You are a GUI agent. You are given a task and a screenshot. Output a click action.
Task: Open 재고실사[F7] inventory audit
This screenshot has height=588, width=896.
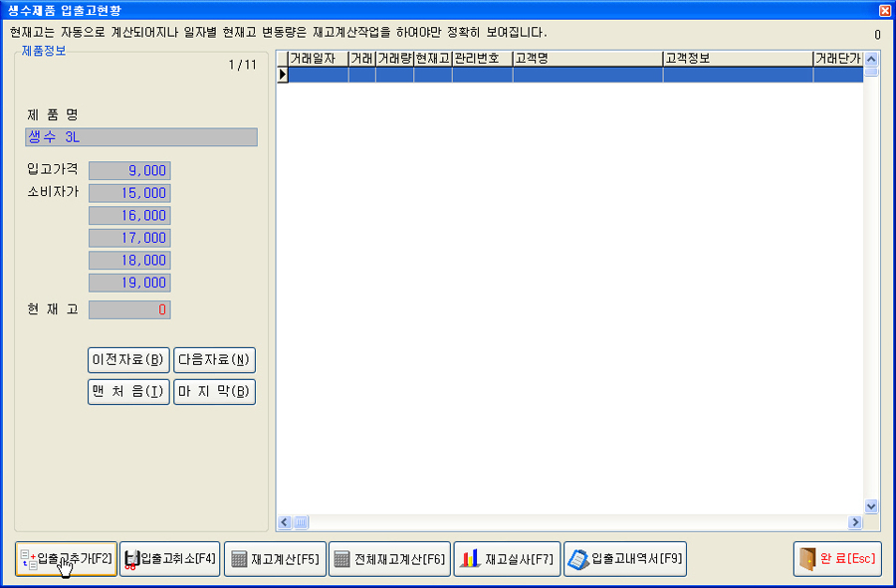pyautogui.click(x=507, y=559)
